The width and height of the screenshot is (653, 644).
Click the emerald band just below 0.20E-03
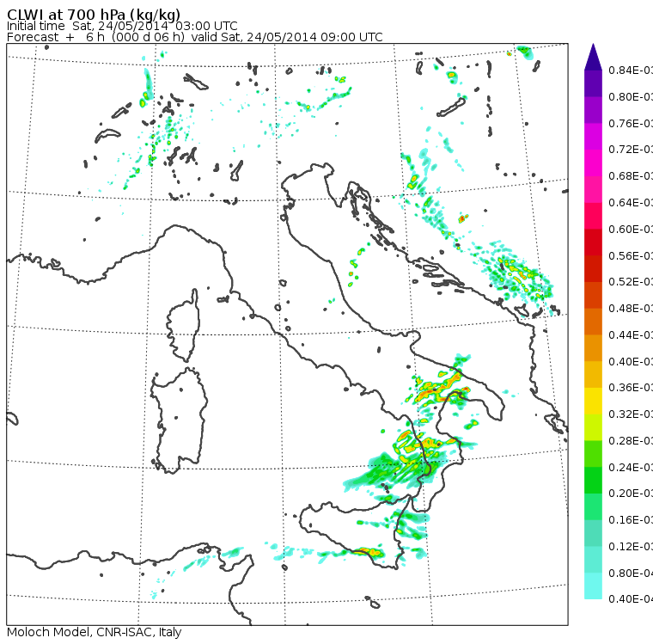point(593,507)
